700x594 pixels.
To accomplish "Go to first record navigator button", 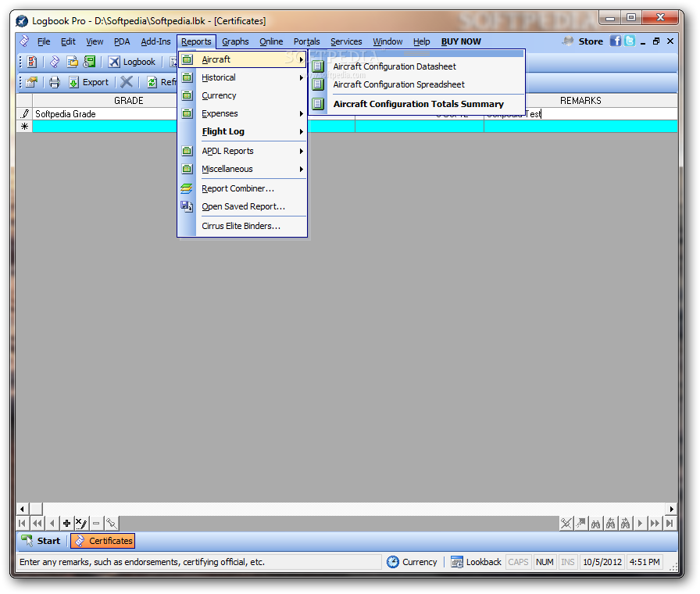I will pyautogui.click(x=23, y=523).
